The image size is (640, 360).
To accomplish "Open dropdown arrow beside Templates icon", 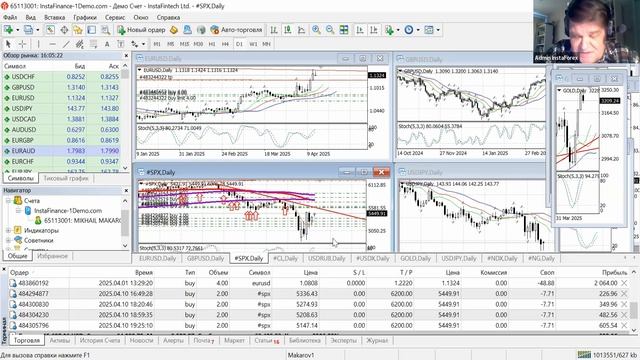I will pos(438,30).
